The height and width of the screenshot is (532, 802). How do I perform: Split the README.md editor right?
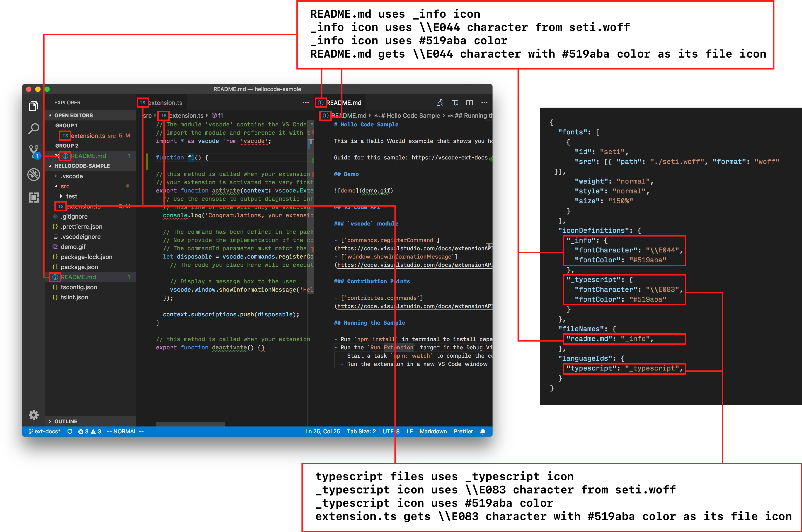click(x=470, y=103)
